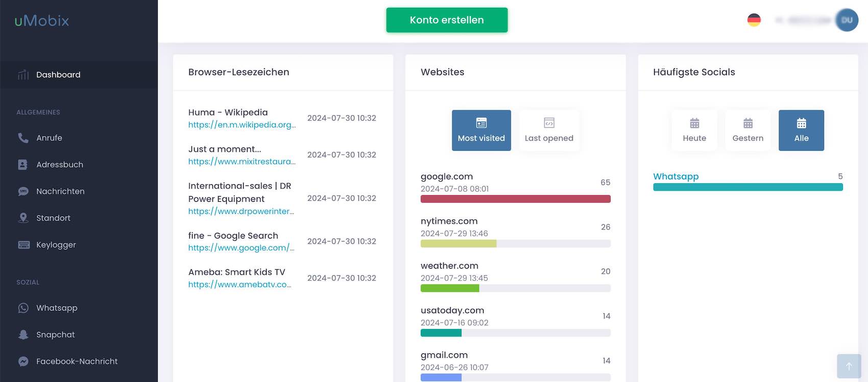Click the nytimes.com yellow progress bar
Viewport: 868px width, 382px height.
pyautogui.click(x=459, y=244)
